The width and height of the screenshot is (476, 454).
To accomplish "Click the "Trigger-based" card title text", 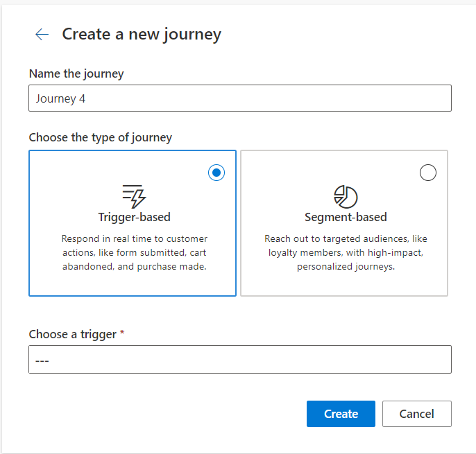I will tap(134, 218).
